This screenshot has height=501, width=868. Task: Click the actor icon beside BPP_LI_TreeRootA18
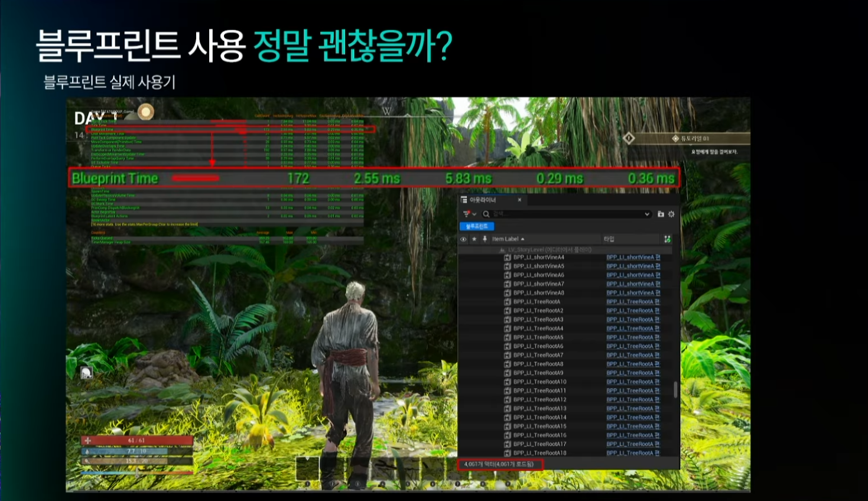click(507, 453)
